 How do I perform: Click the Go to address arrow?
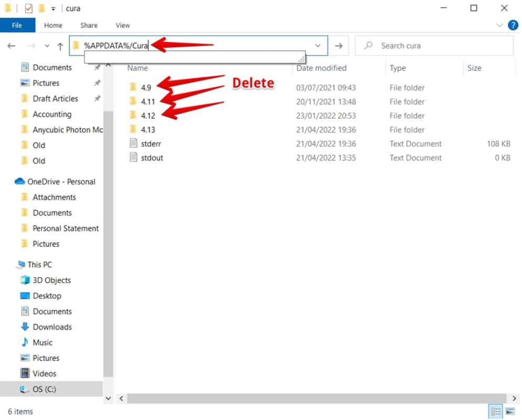[x=339, y=46]
